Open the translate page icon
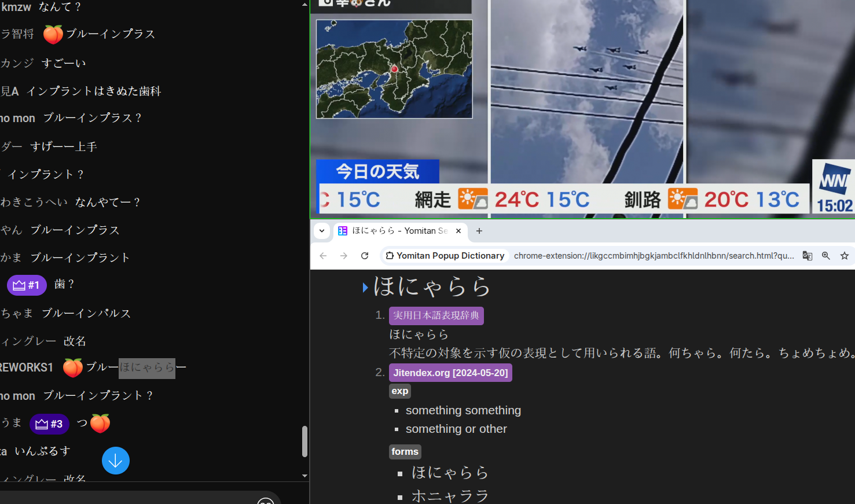The image size is (855, 504). click(808, 256)
